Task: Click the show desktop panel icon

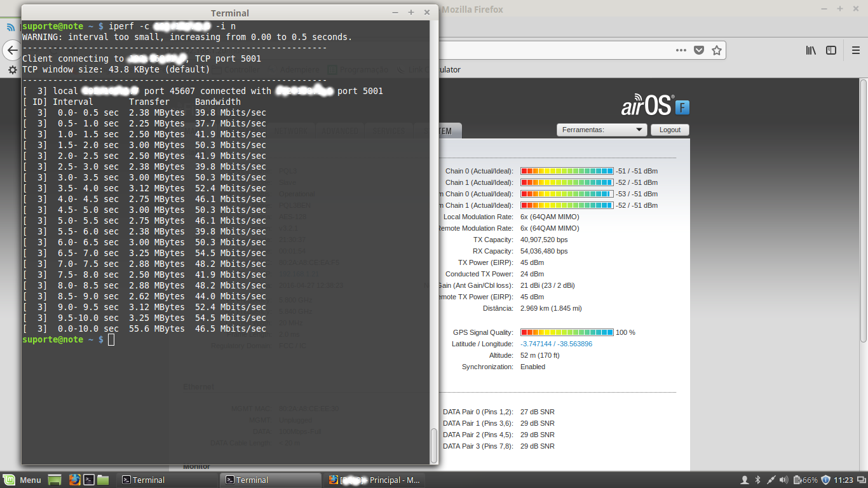Action: pyautogui.click(x=55, y=480)
